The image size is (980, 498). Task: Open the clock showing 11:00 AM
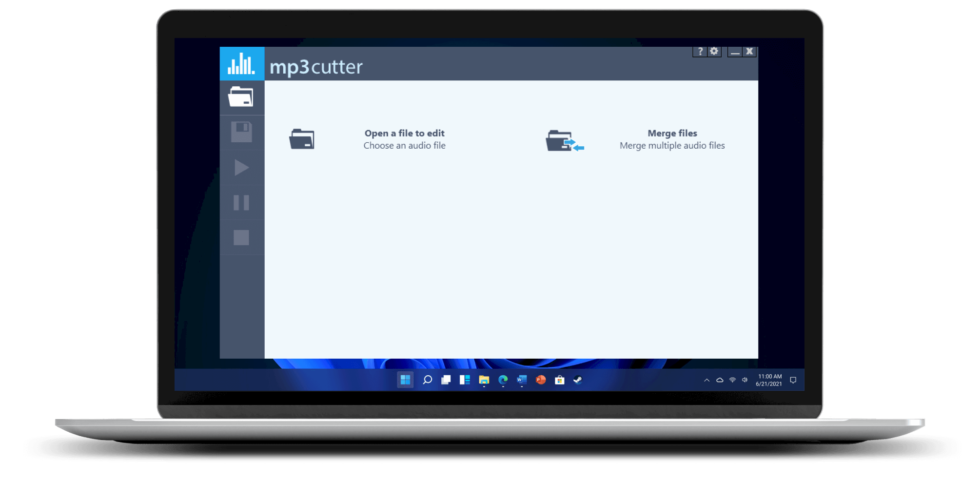pyautogui.click(x=769, y=380)
